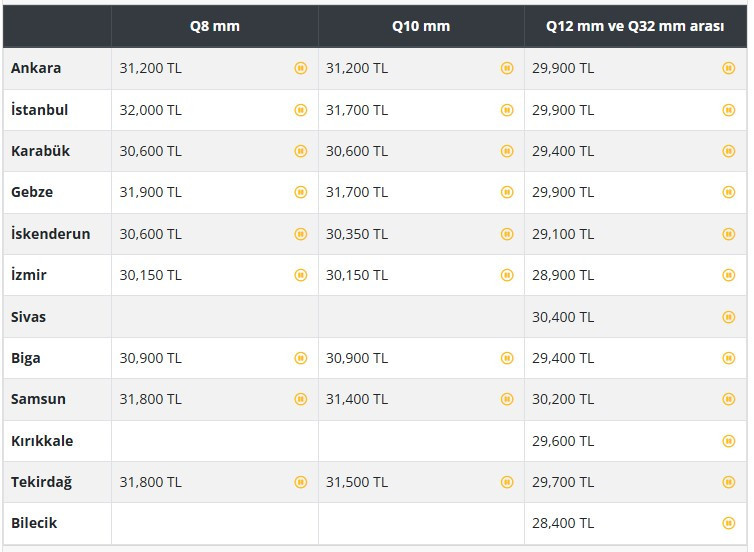The height and width of the screenshot is (552, 754).
Task: Click the yellow icon beside Biga Q8 price
Action: [x=300, y=358]
